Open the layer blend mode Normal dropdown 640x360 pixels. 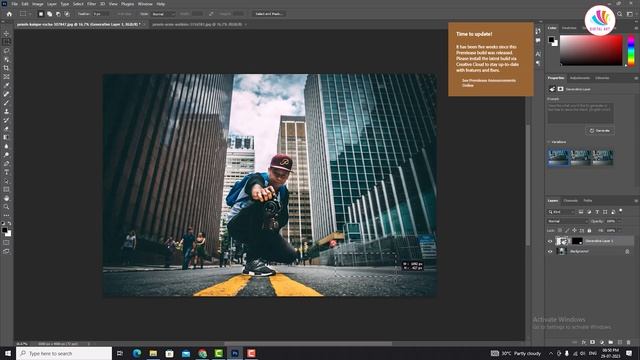[567, 221]
